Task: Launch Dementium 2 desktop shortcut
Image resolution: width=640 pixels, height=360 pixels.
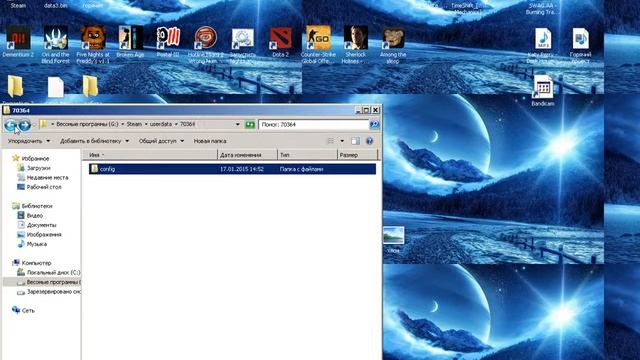Action: click(x=18, y=41)
